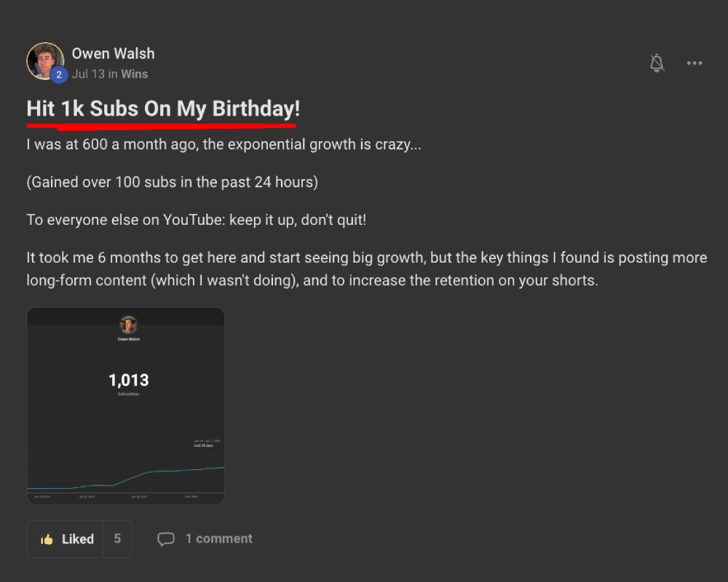Click the 'Gained over 100 subs' line

coord(172,182)
